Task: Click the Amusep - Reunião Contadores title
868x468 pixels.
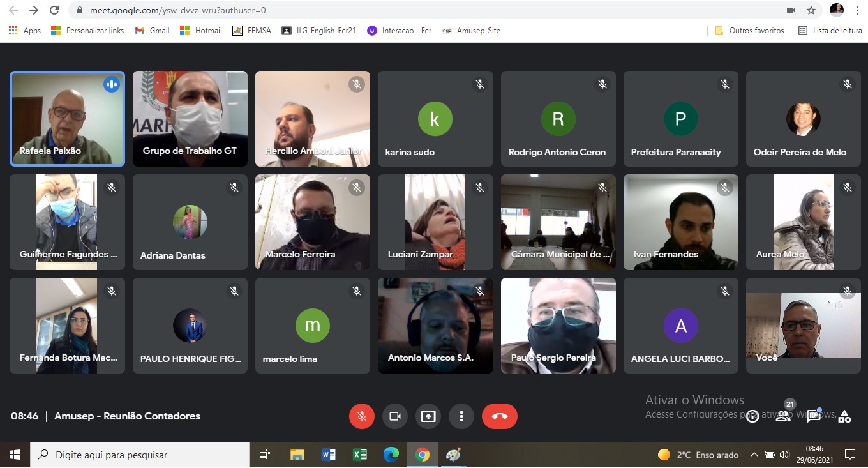Action: [x=128, y=416]
